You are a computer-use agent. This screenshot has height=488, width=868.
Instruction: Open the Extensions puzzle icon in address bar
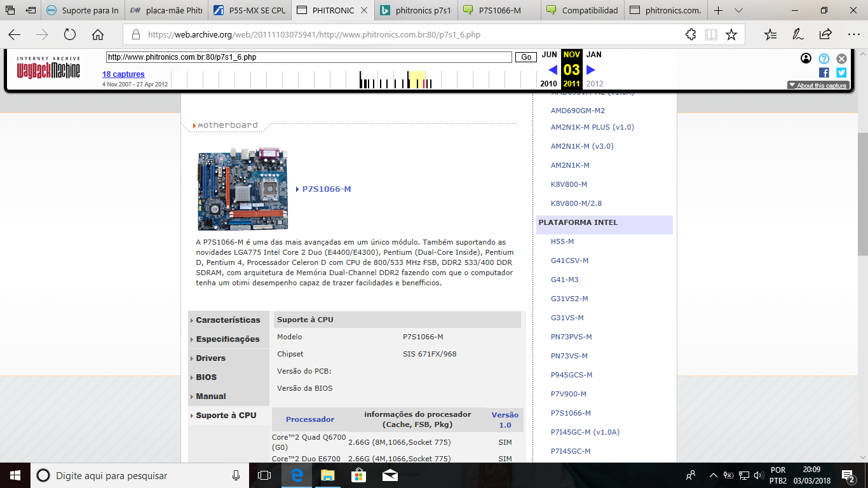click(691, 35)
